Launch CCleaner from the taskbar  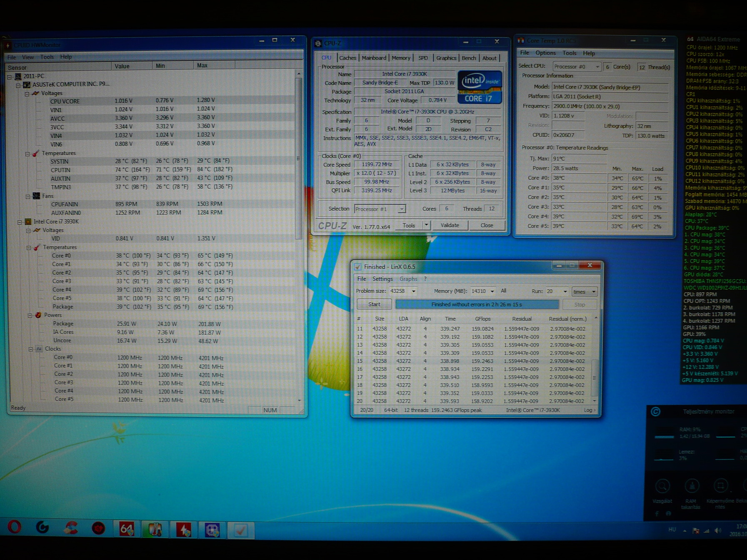(70, 528)
